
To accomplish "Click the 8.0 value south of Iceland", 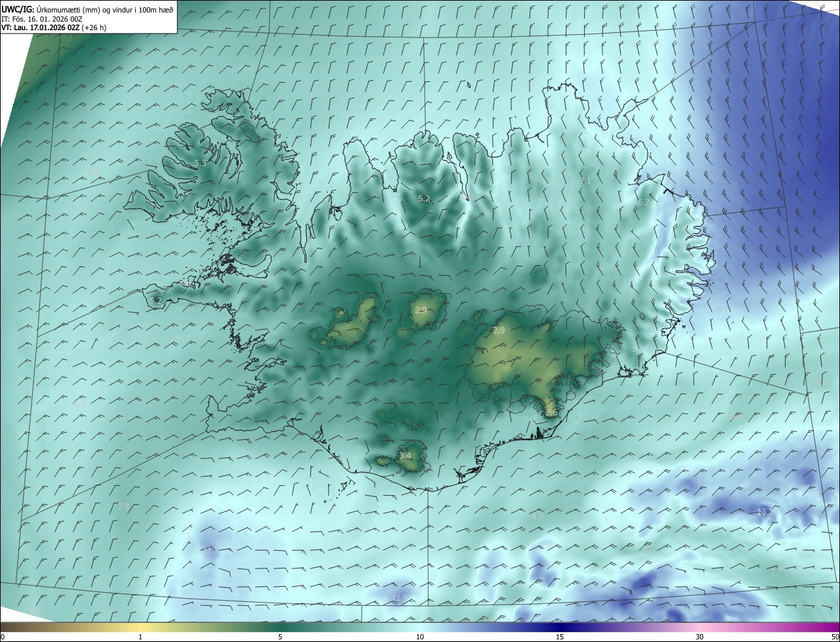I will pyautogui.click(x=537, y=517).
